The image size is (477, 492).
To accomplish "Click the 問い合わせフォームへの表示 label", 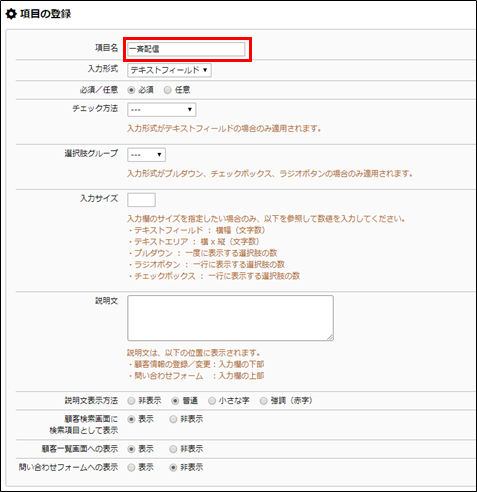I will [68, 467].
